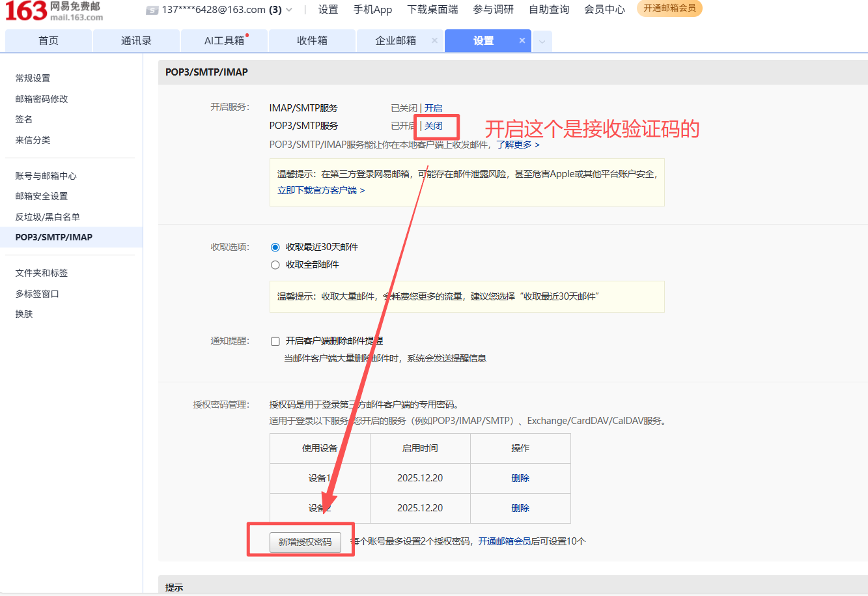
Task: Open 签名 settings in the sidebar
Action: (x=24, y=119)
